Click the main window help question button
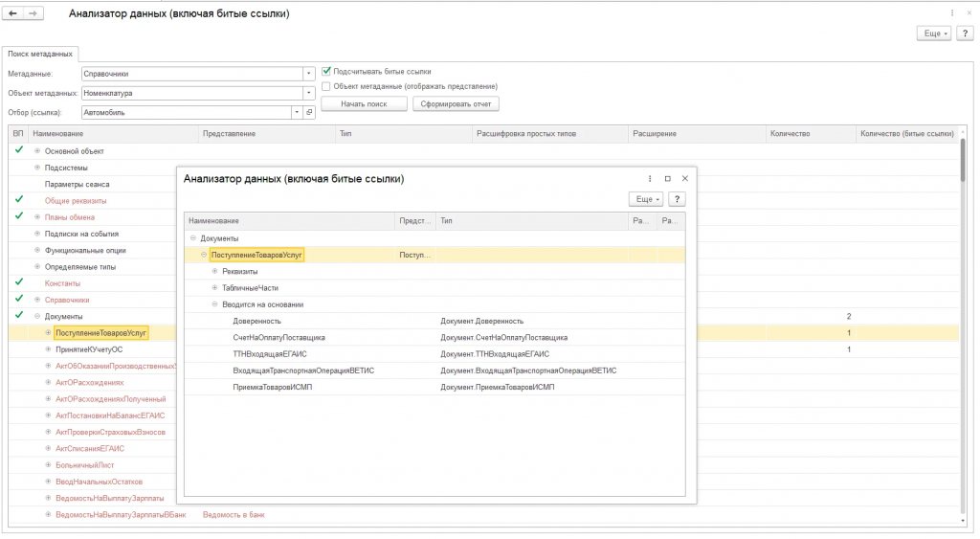The width and height of the screenshot is (980, 539). coord(965,34)
